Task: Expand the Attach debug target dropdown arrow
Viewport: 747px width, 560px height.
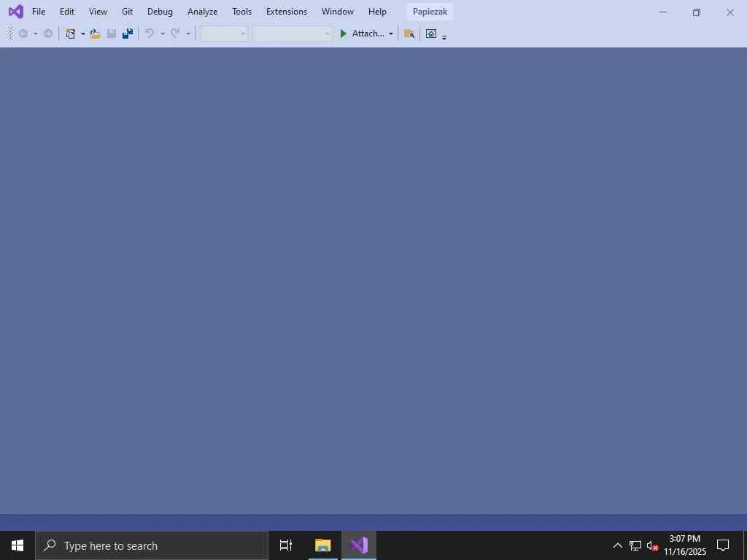Action: 391,34
